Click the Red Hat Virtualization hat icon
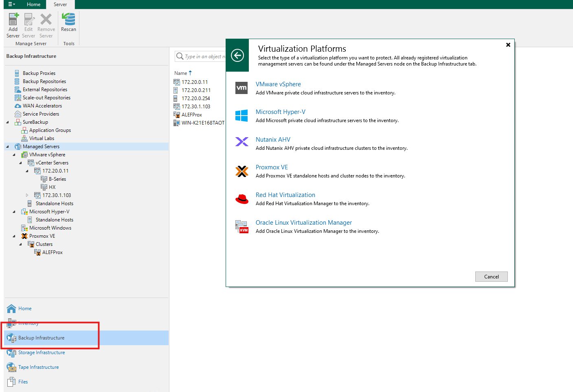This screenshot has height=392, width=573. pyautogui.click(x=242, y=199)
